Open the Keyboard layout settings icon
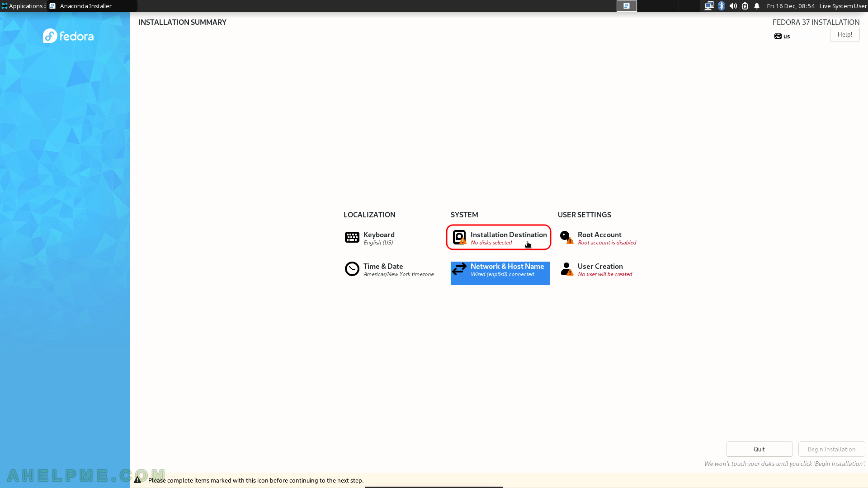The image size is (868, 488). coord(352,237)
